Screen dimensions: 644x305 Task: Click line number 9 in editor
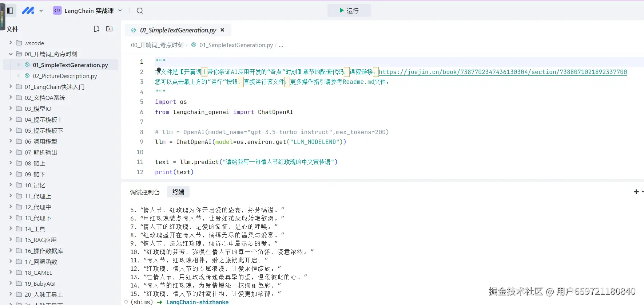click(x=142, y=142)
